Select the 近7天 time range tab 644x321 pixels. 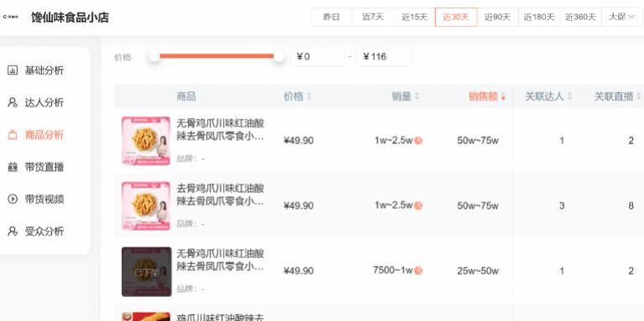point(373,17)
